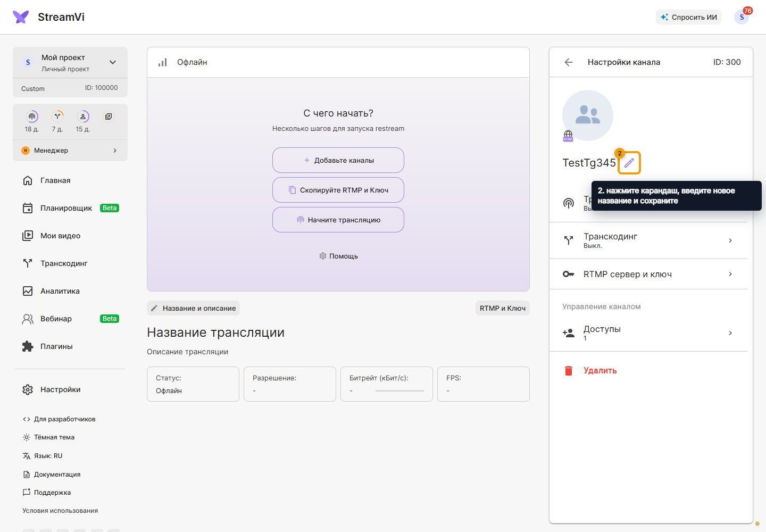Viewport: 766px width, 532px height.
Task: Click the pencil icon next to TestTg345
Action: pyautogui.click(x=629, y=163)
